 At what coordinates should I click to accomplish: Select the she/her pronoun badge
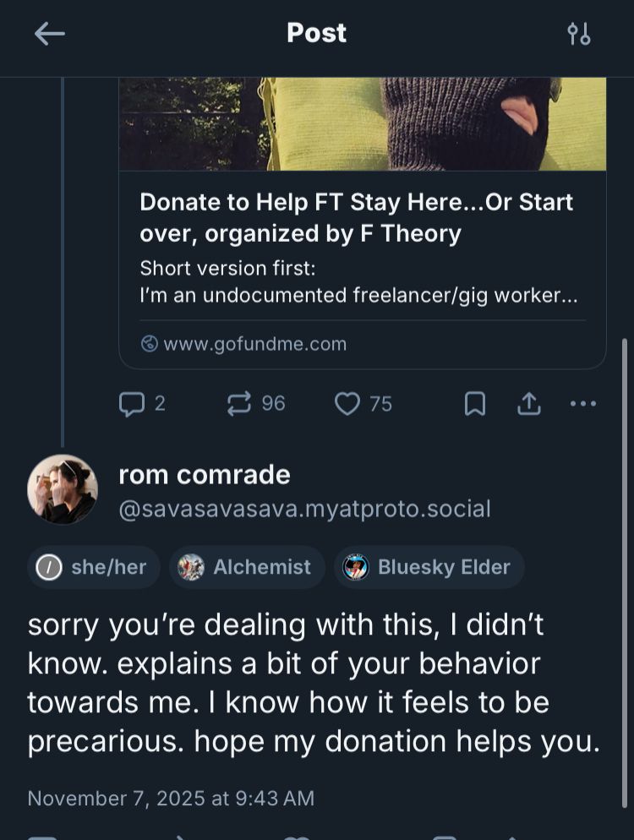coord(93,567)
